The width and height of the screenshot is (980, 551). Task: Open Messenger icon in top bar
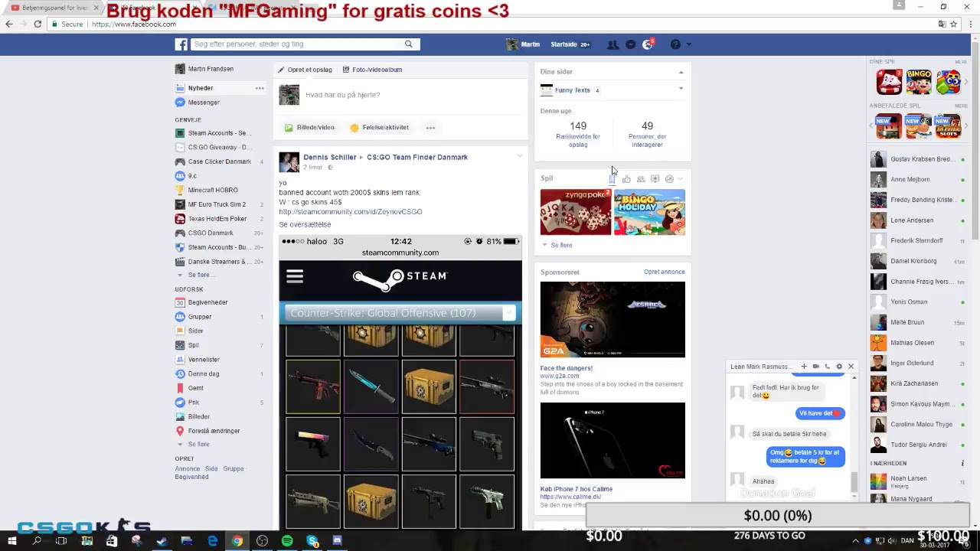(x=630, y=44)
